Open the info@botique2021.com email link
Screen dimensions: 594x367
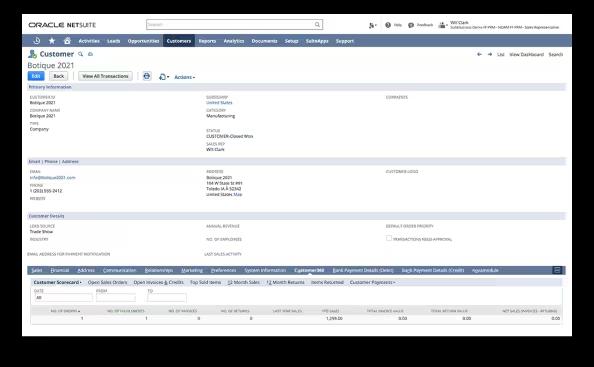(x=53, y=178)
